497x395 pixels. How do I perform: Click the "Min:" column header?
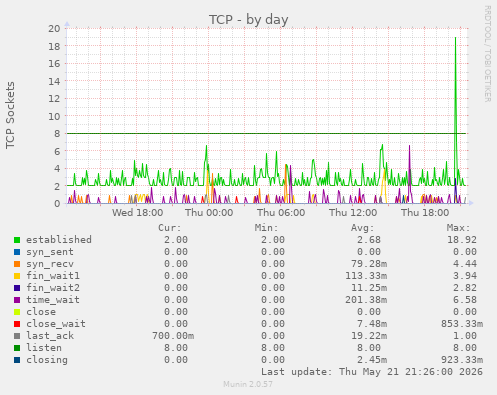click(266, 228)
